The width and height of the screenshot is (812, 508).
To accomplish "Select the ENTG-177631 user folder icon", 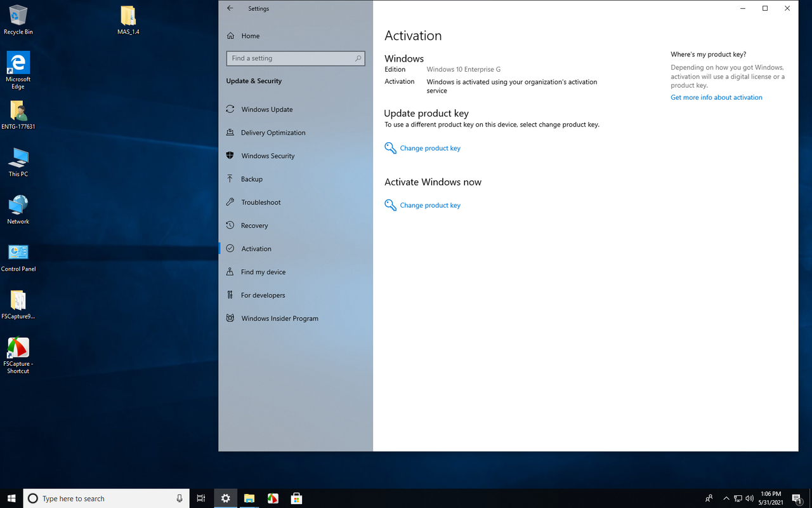I will (x=18, y=115).
